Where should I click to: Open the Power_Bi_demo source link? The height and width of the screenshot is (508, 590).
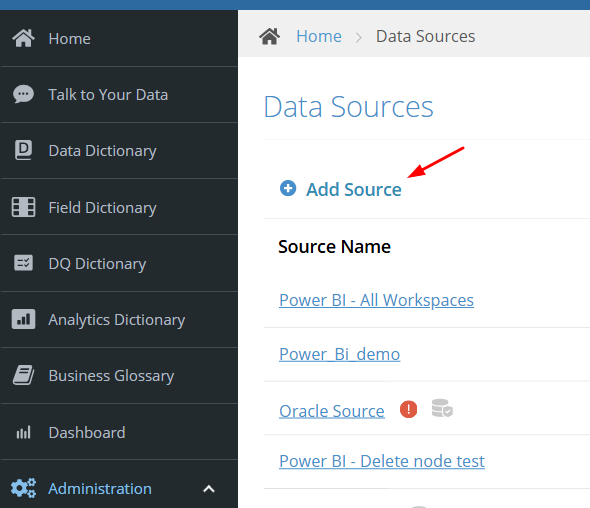click(x=339, y=354)
